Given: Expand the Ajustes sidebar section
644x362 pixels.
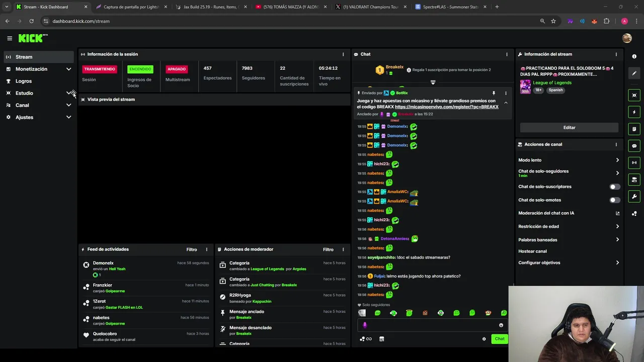Looking at the screenshot, I should coord(69,117).
